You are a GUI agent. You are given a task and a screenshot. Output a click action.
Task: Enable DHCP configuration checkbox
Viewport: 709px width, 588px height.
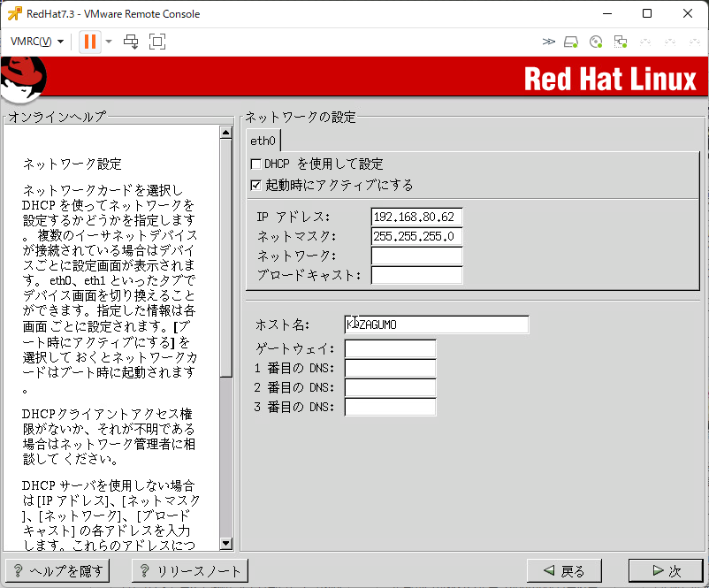click(x=255, y=164)
